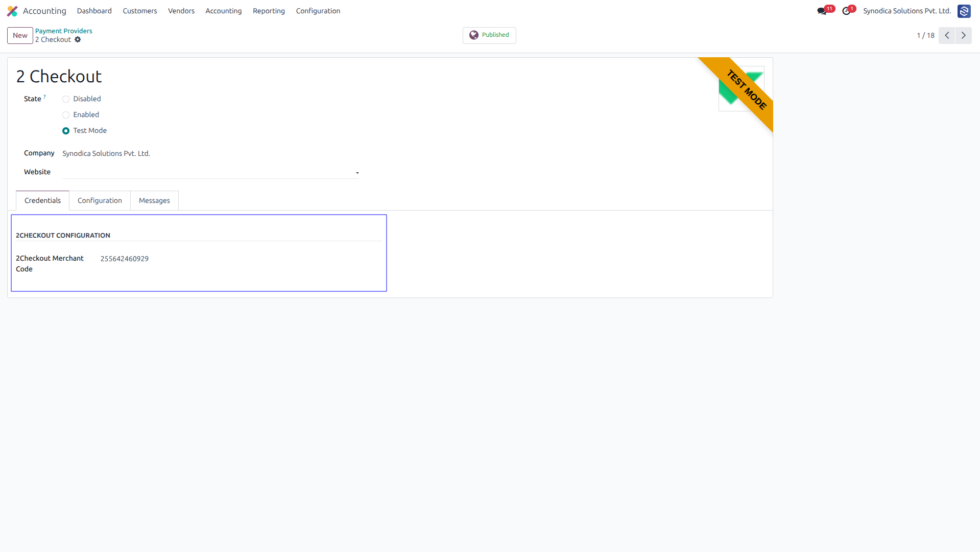The width and height of the screenshot is (980, 552).
Task: Click the 1 / 18 pager counter
Action: 925,35
